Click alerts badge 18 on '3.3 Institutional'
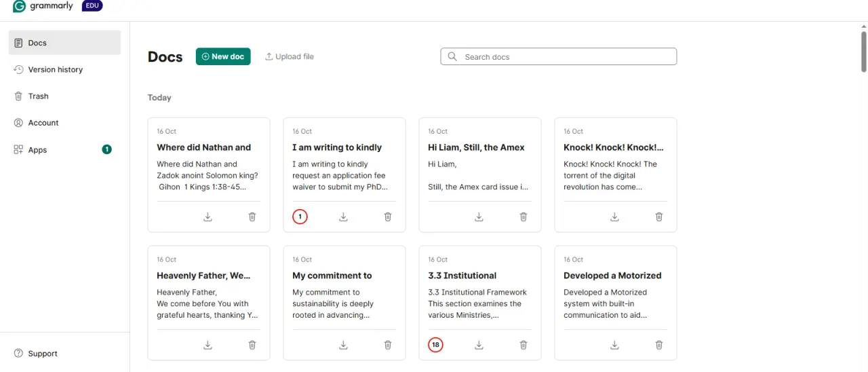Screen dimensions: 868x372 tap(435, 345)
